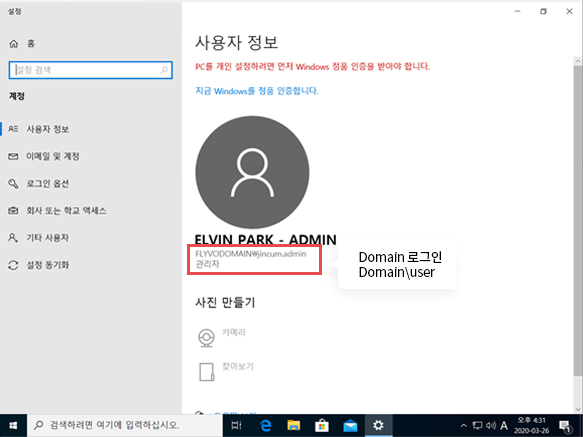Open 기타 사용자 person icon
The height and width of the screenshot is (437, 583).
click(13, 238)
